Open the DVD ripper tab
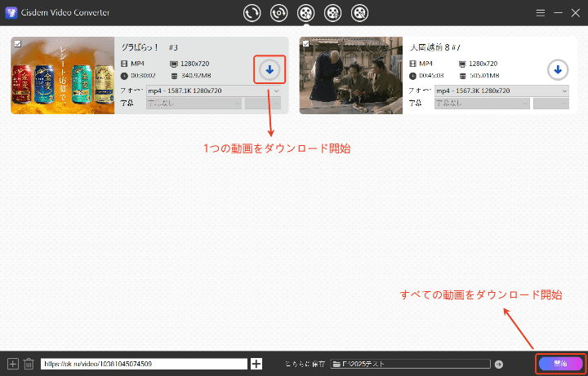 click(x=278, y=13)
